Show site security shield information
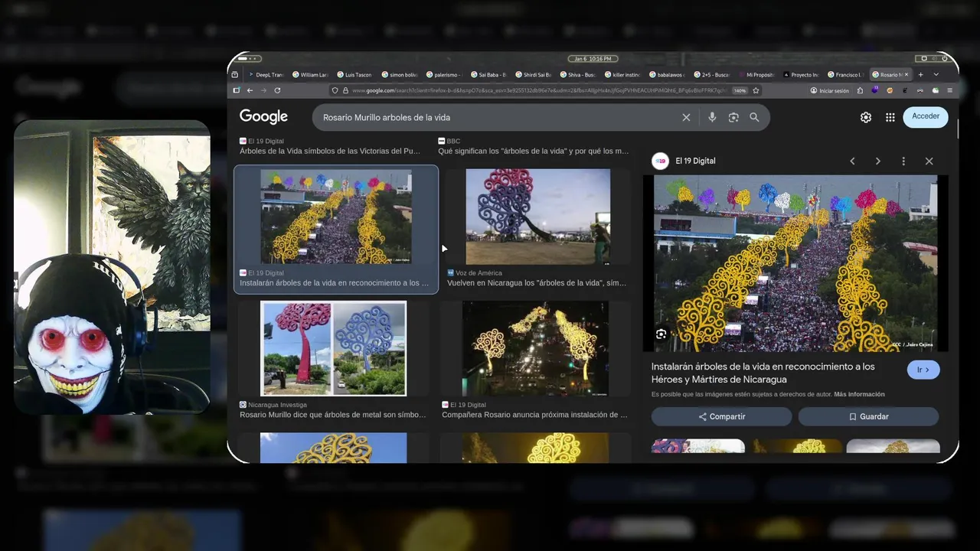The image size is (980, 551). click(x=335, y=90)
